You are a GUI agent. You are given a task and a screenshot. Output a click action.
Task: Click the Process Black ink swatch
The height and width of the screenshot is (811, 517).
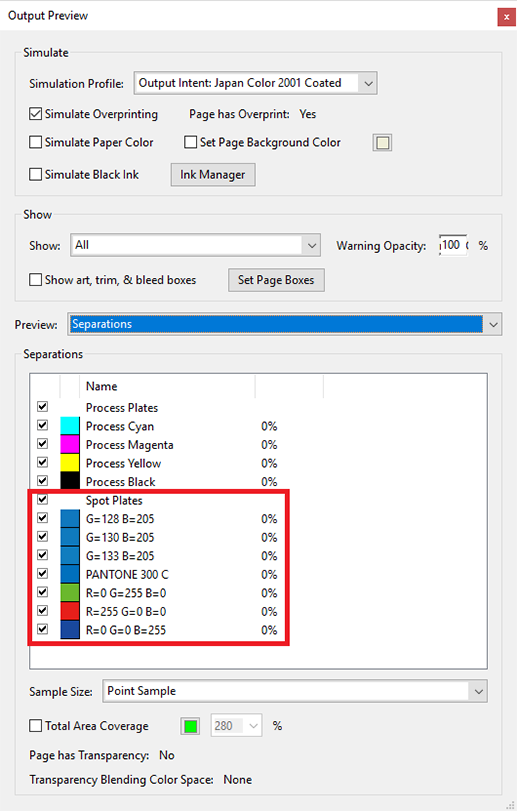70,482
